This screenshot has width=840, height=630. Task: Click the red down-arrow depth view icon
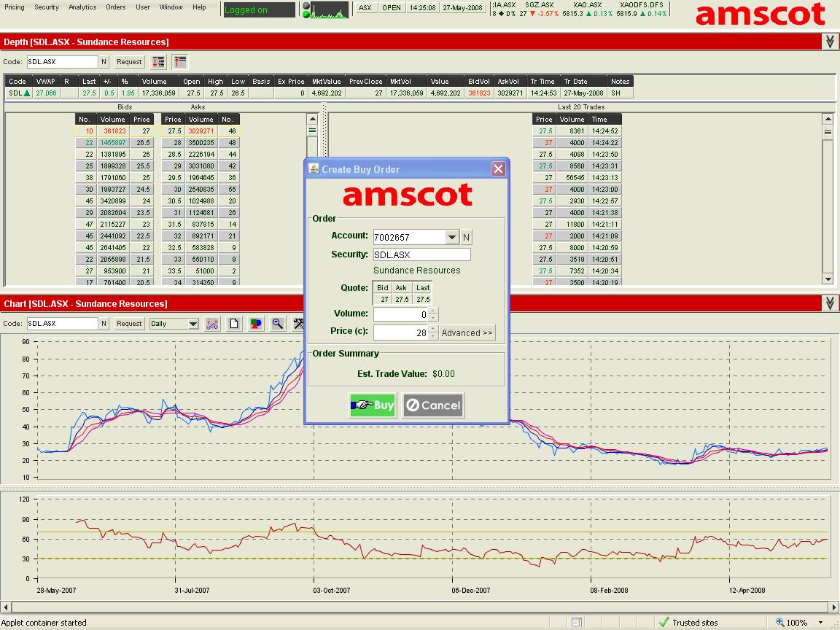pos(158,61)
